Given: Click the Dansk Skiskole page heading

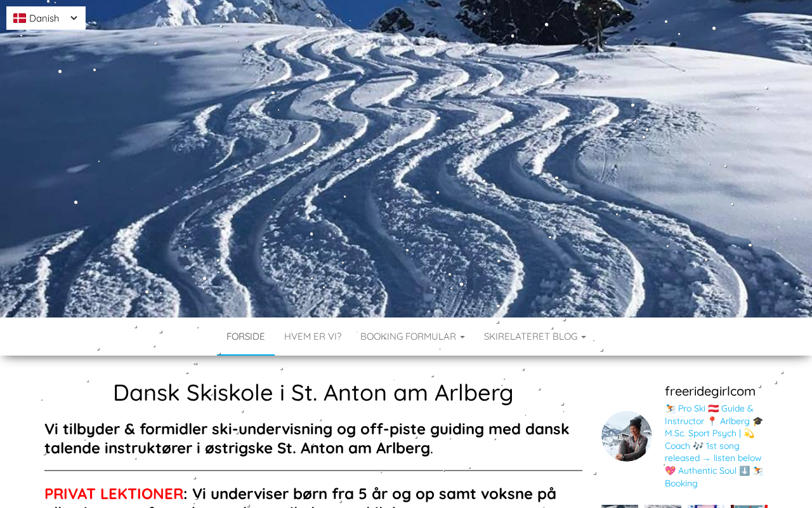Looking at the screenshot, I should click(x=313, y=392).
